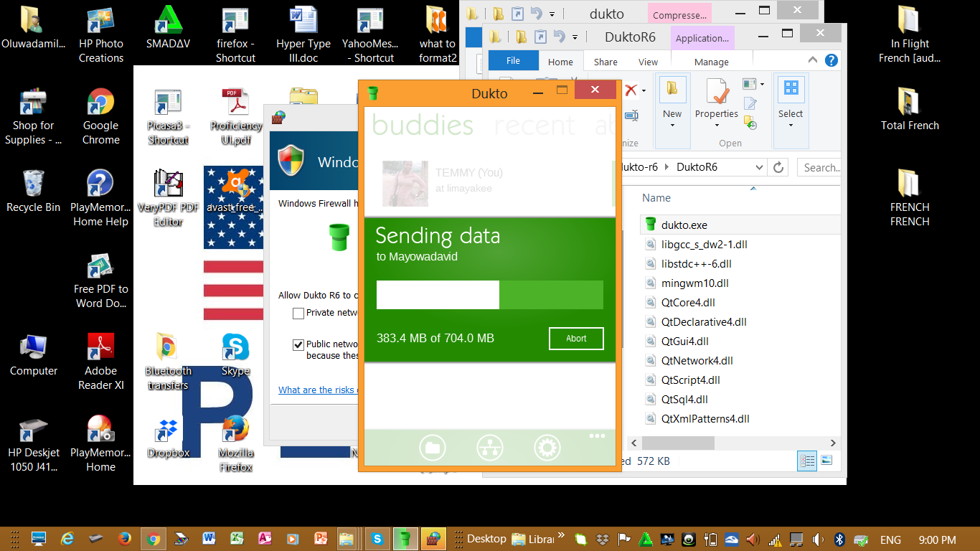
Task: Open the Recycle Bin desktop icon
Action: 33,191
